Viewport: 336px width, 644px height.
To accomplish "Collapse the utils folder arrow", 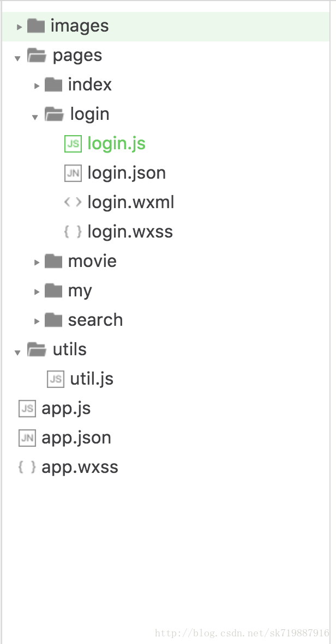I will [18, 351].
